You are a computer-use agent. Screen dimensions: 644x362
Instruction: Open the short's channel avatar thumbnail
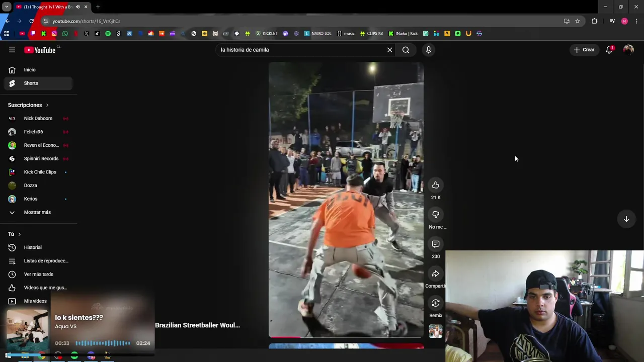[436, 331]
